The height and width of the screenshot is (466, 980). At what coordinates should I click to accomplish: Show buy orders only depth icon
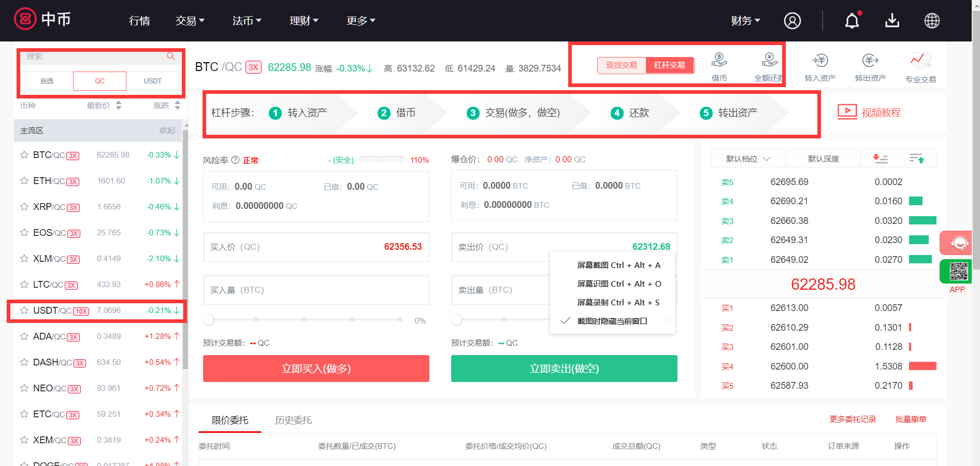coord(917,159)
